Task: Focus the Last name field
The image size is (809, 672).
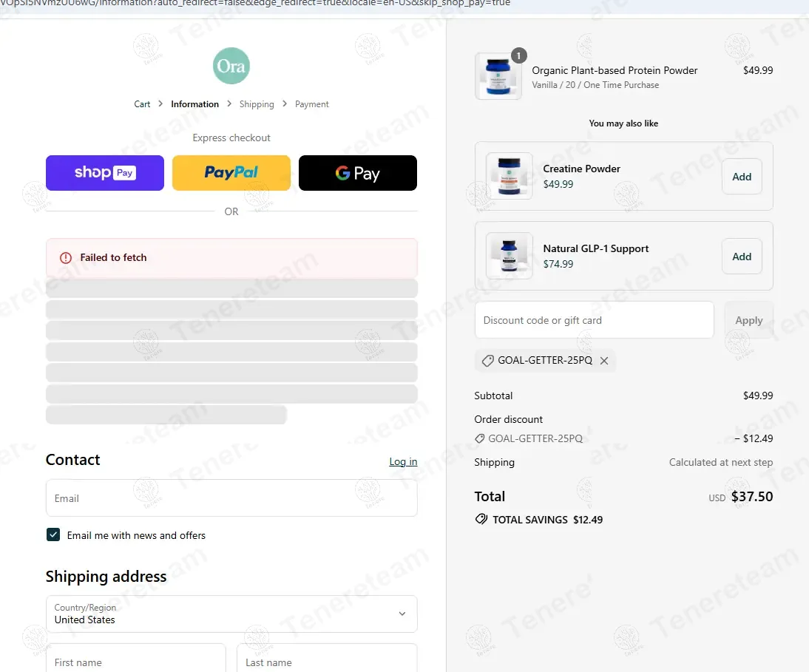Action: 327,657
